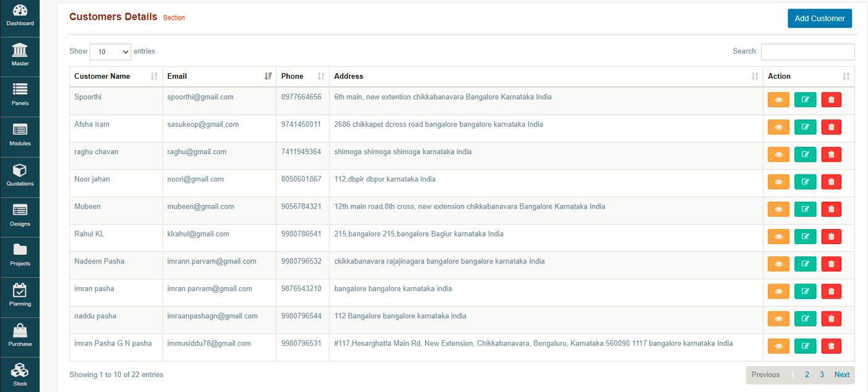Open the Master sidebar icon

20,55
